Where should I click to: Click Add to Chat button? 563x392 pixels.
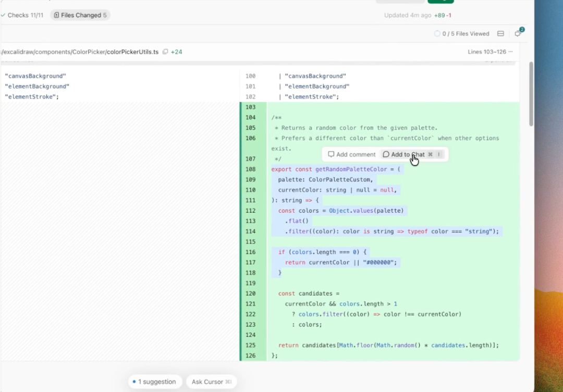pos(412,154)
